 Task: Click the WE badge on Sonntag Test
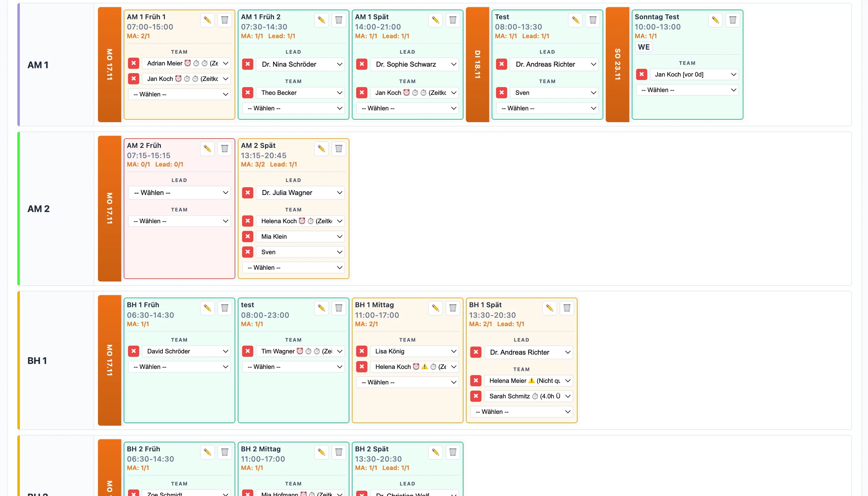pyautogui.click(x=644, y=47)
